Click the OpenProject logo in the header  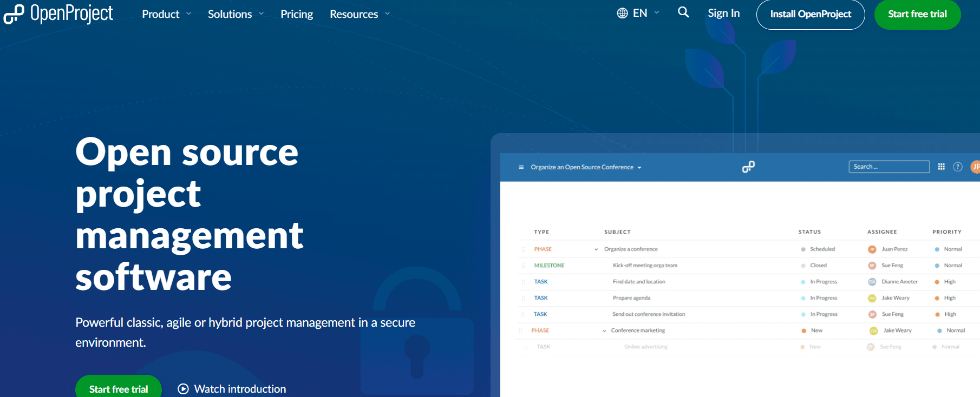[x=58, y=14]
